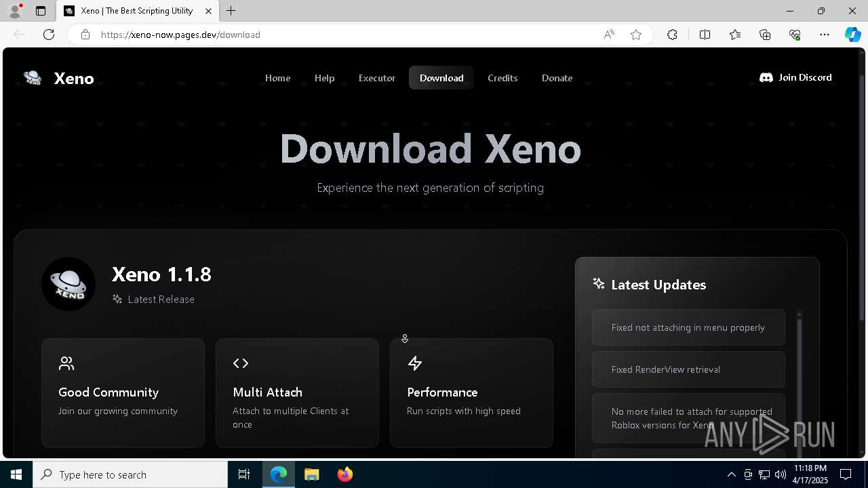The width and height of the screenshot is (868, 488).
Task: Add page to favorites star icon
Action: 636,35
